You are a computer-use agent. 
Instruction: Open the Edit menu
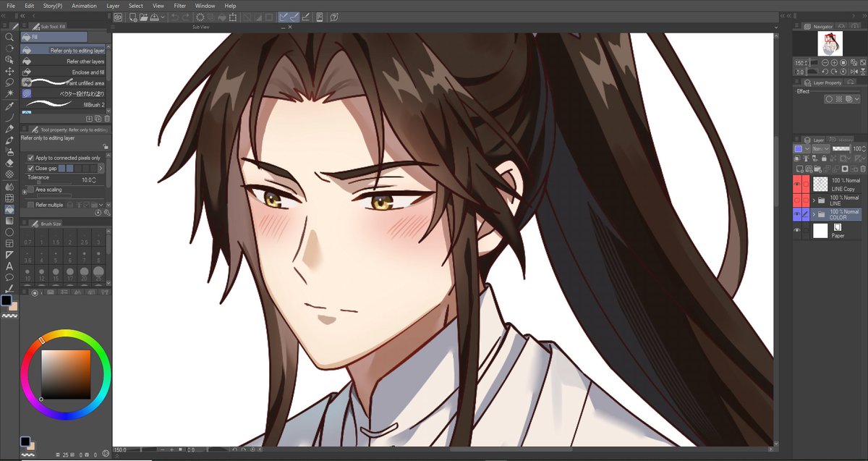pyautogui.click(x=30, y=6)
